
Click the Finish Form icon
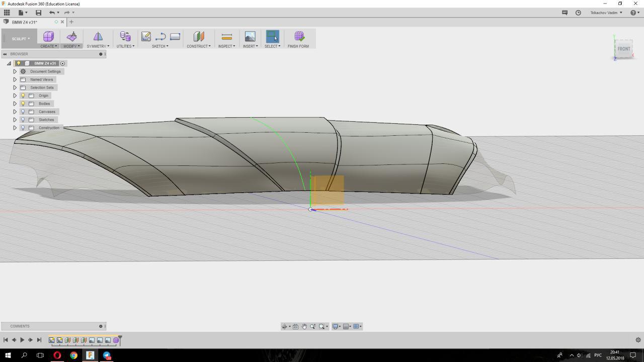tap(299, 36)
